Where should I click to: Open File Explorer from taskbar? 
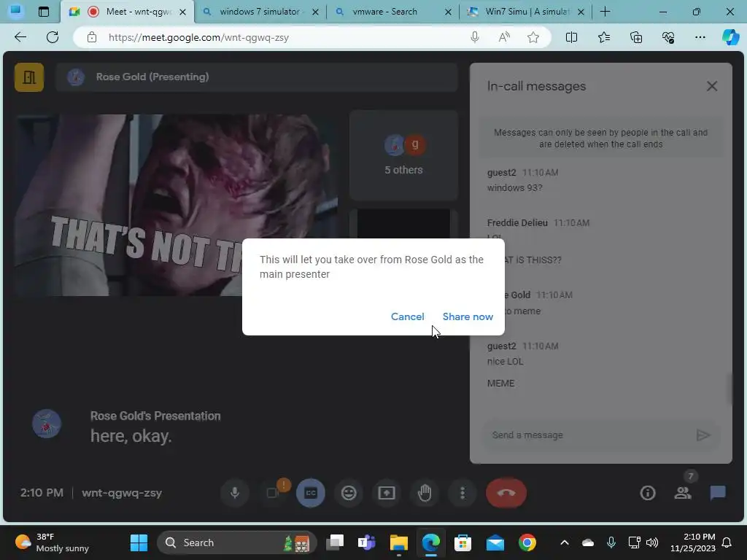399,542
